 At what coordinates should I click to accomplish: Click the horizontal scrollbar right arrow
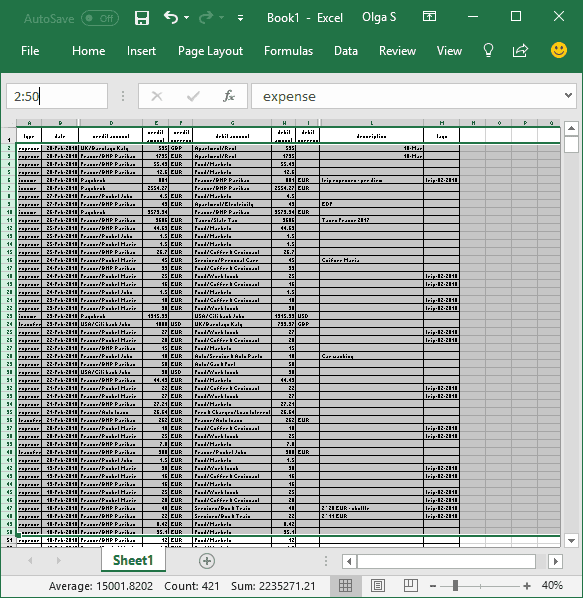[x=556, y=561]
